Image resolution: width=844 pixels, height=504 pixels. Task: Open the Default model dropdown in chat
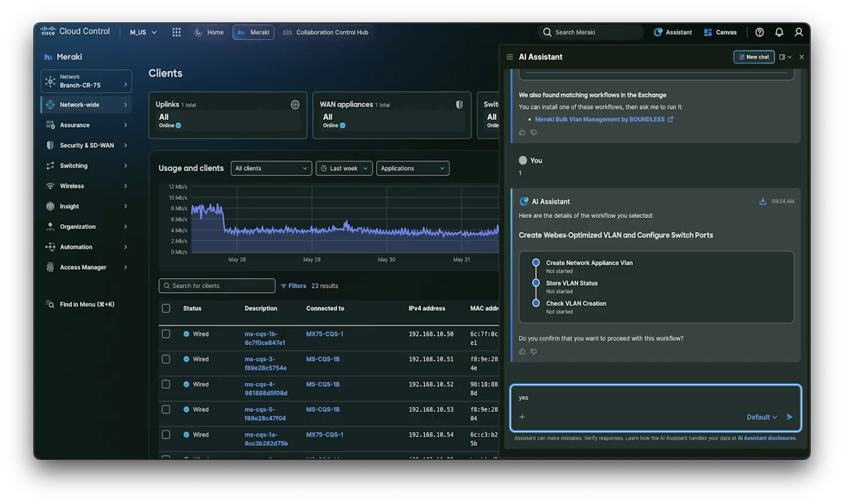pyautogui.click(x=762, y=417)
